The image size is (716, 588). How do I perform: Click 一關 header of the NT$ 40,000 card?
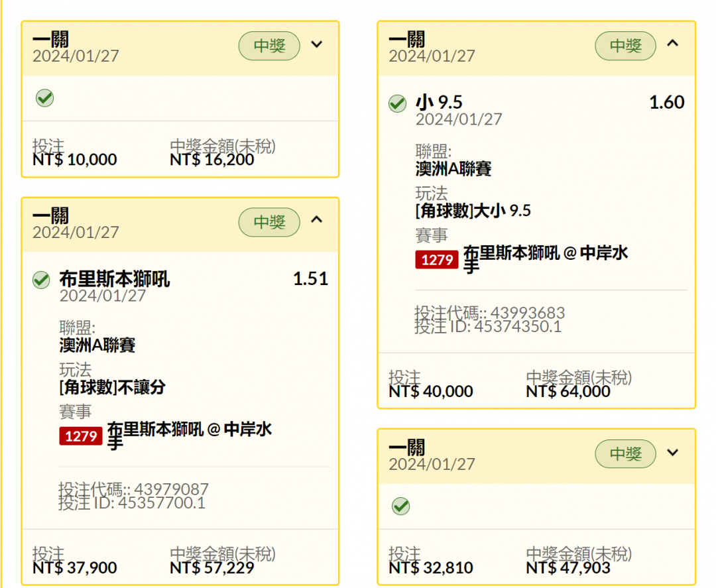click(x=407, y=39)
